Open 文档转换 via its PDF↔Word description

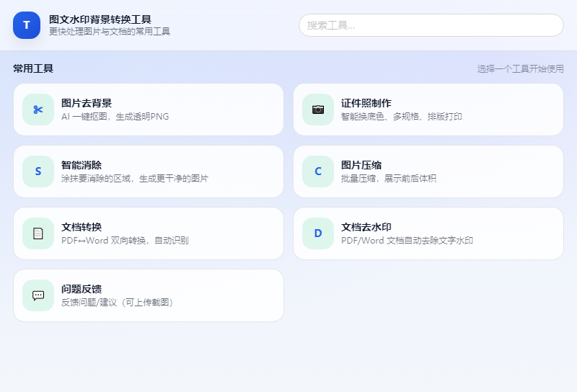pyautogui.click(x=125, y=241)
